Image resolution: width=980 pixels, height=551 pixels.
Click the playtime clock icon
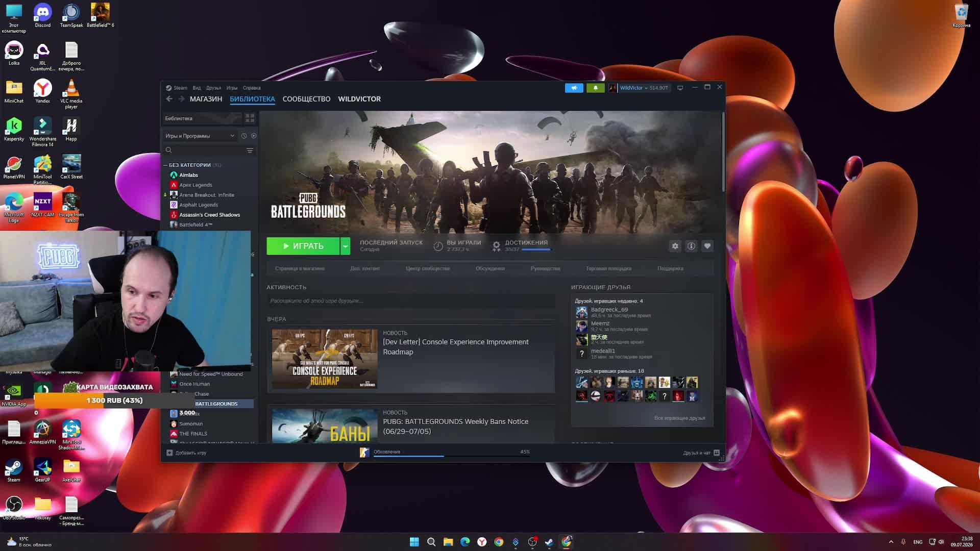(x=438, y=246)
